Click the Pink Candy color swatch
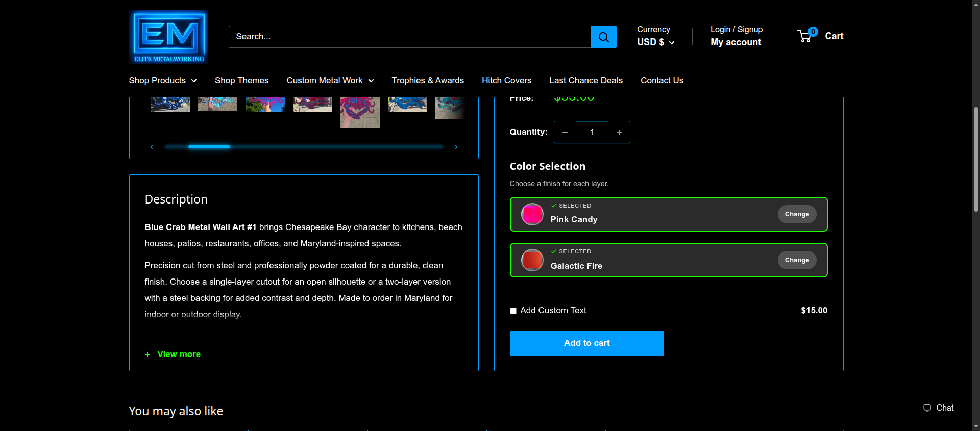The image size is (980, 431). pyautogui.click(x=532, y=214)
